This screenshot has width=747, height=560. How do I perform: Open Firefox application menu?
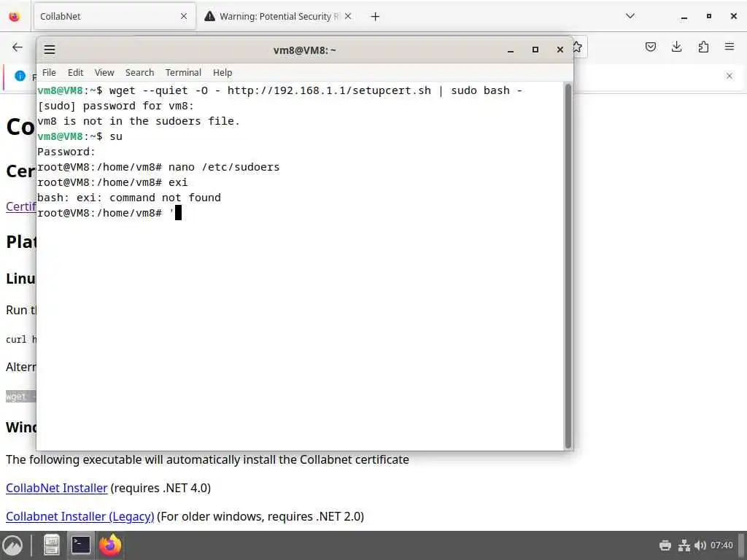[x=729, y=47]
